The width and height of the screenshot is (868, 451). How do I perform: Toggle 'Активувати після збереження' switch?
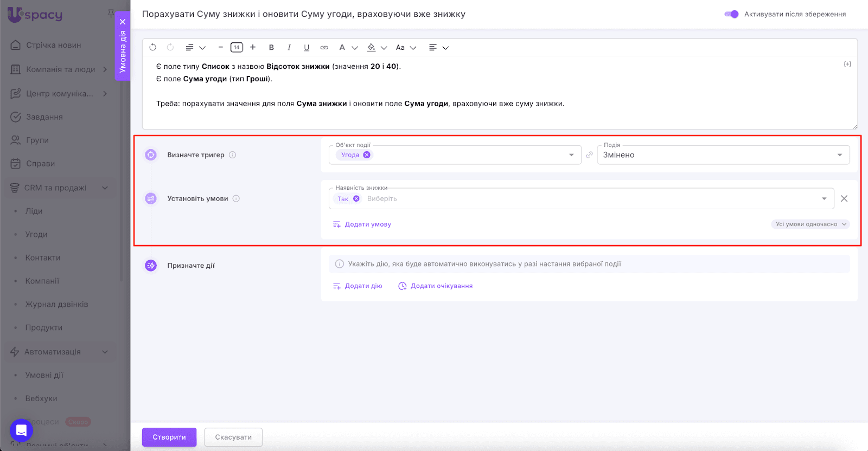[x=731, y=14]
